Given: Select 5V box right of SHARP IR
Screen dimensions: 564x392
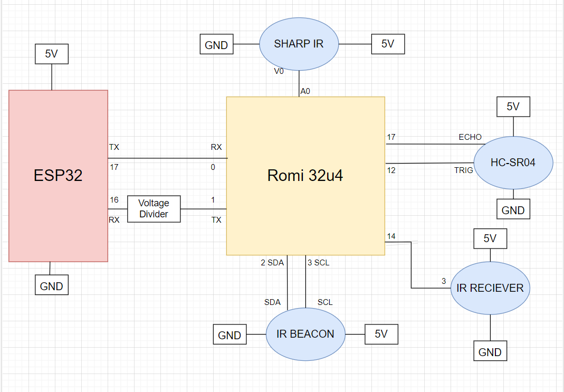Looking at the screenshot, I should click(x=388, y=44).
